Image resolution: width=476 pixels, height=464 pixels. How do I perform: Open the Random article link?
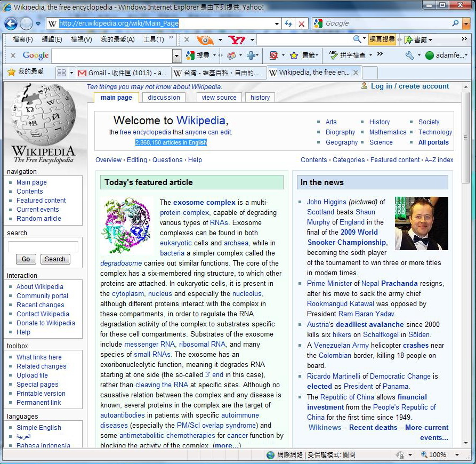38,218
